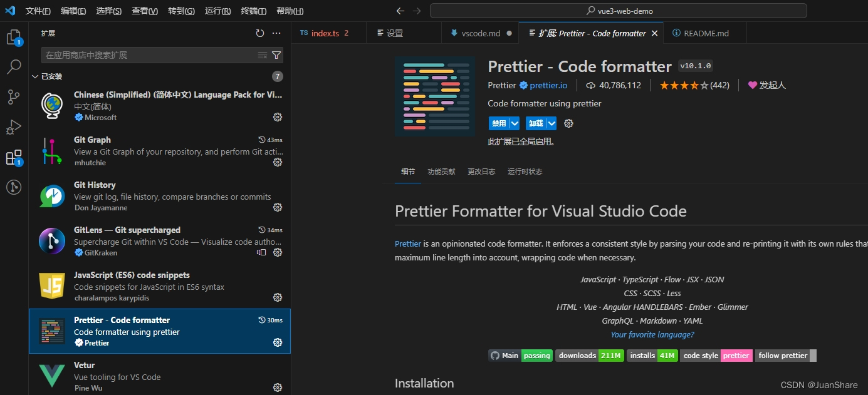Open the Uninstall button dropdown arrow
This screenshot has width=868, height=395.
click(x=551, y=123)
